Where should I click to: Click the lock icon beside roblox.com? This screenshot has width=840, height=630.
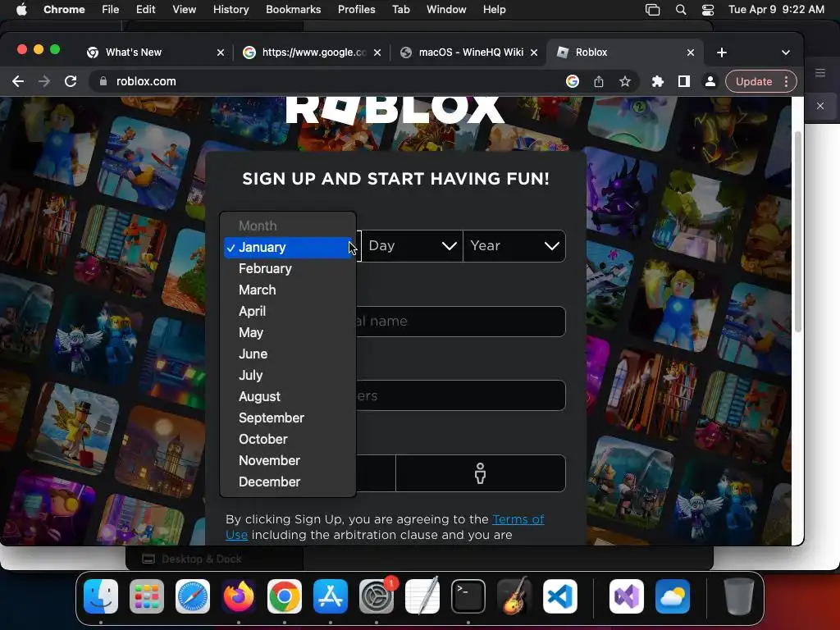(104, 81)
